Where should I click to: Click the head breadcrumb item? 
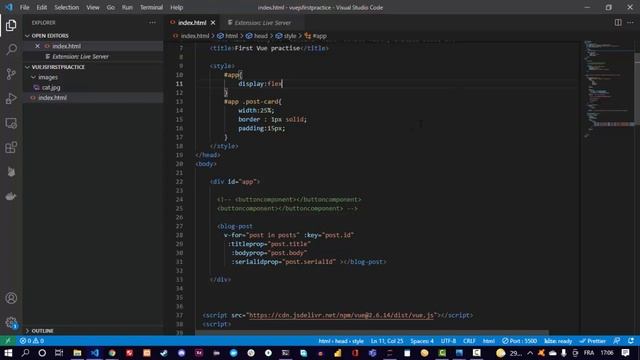tap(260, 36)
